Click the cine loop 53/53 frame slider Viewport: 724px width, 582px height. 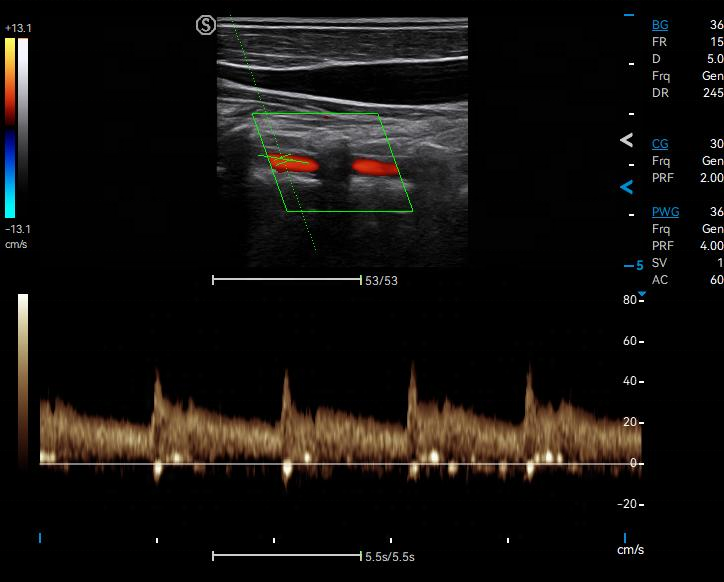click(x=287, y=279)
